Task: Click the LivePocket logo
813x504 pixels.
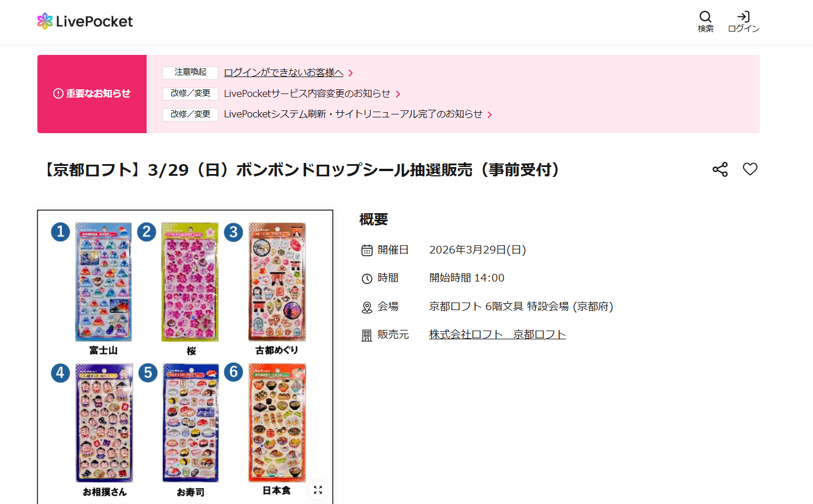Action: 85,22
